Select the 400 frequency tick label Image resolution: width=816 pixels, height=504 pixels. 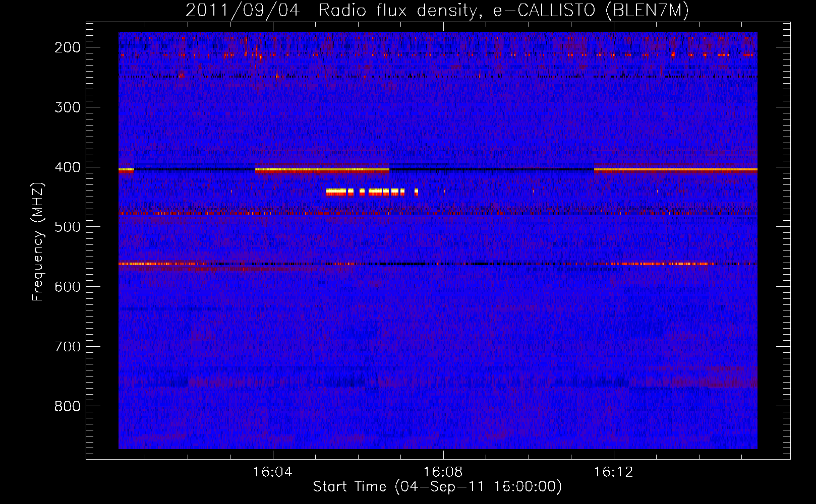click(x=68, y=167)
